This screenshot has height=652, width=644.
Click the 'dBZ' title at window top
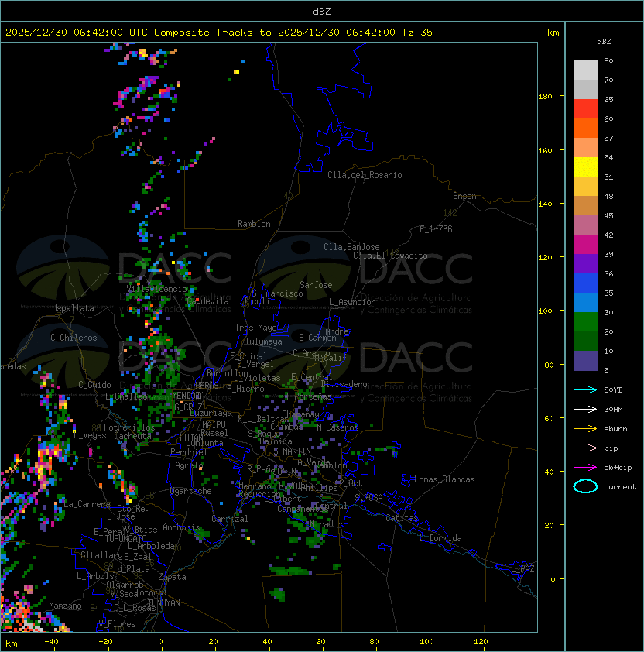point(322,12)
